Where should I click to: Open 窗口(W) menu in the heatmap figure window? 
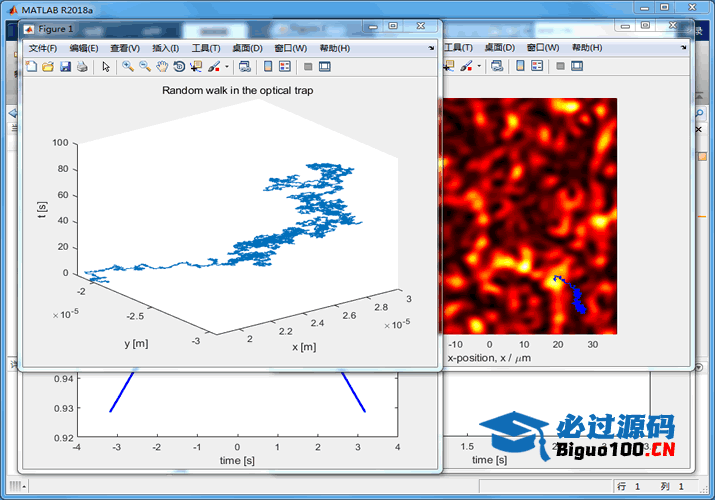[x=543, y=47]
